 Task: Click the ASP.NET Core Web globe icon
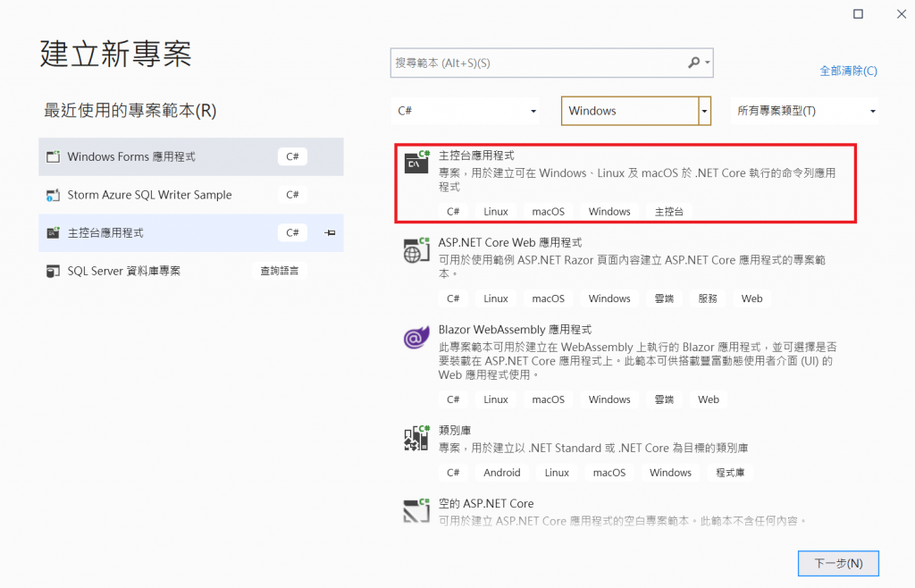pos(416,249)
